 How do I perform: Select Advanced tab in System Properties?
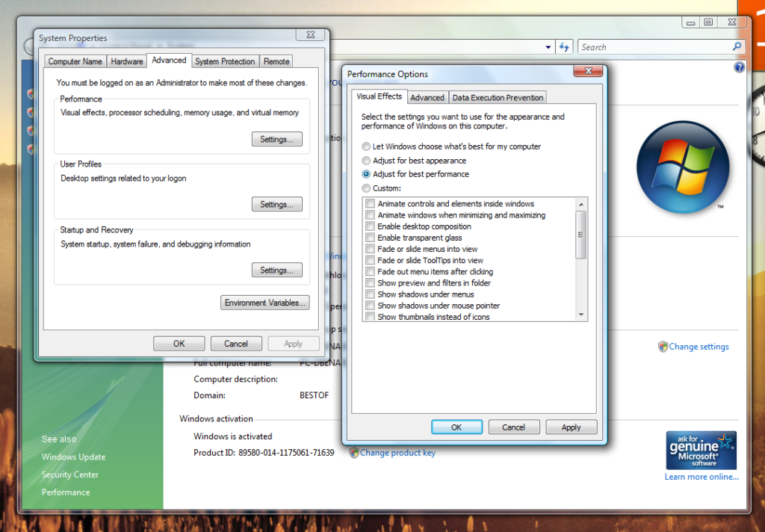[x=169, y=60]
